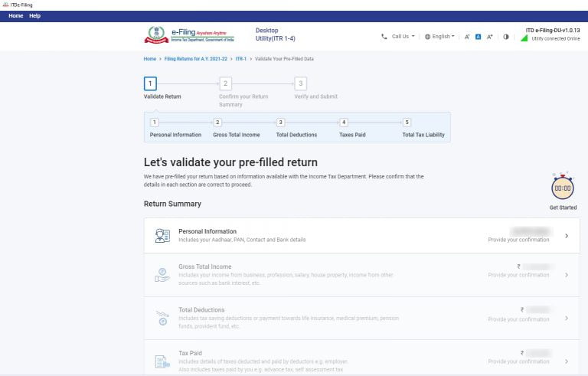Click the e-Filing logo emblem
The height and width of the screenshot is (376, 588).
157,35
